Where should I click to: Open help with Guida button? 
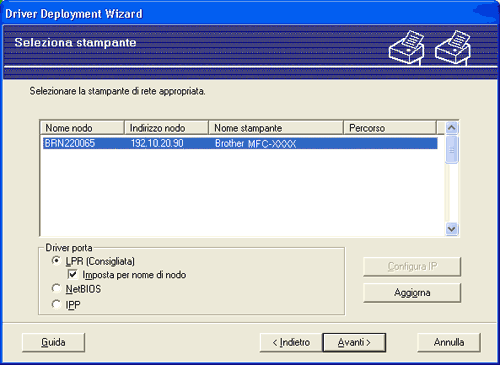[53, 342]
